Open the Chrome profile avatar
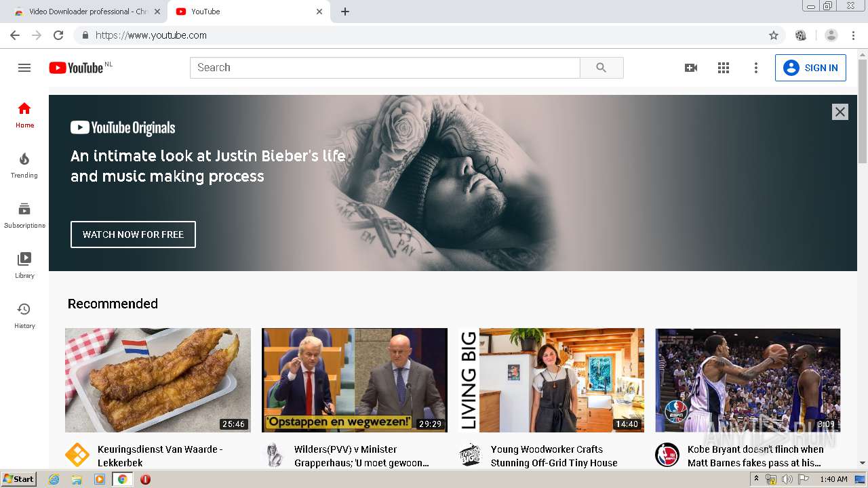The width and height of the screenshot is (868, 488). click(x=831, y=35)
